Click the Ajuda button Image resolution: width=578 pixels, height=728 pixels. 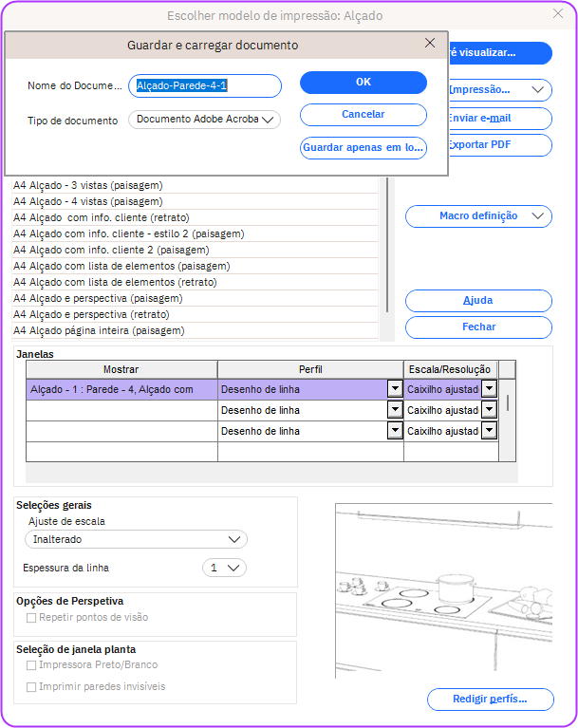coord(478,301)
